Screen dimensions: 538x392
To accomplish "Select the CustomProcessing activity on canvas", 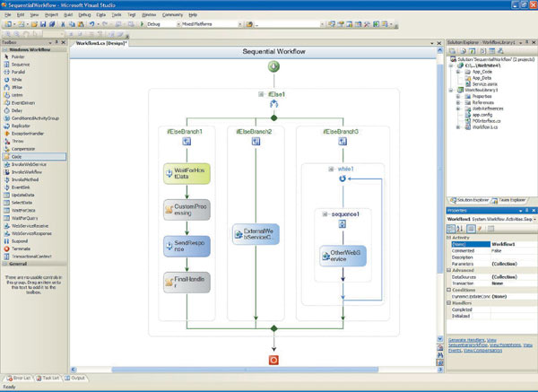I will [x=187, y=210].
